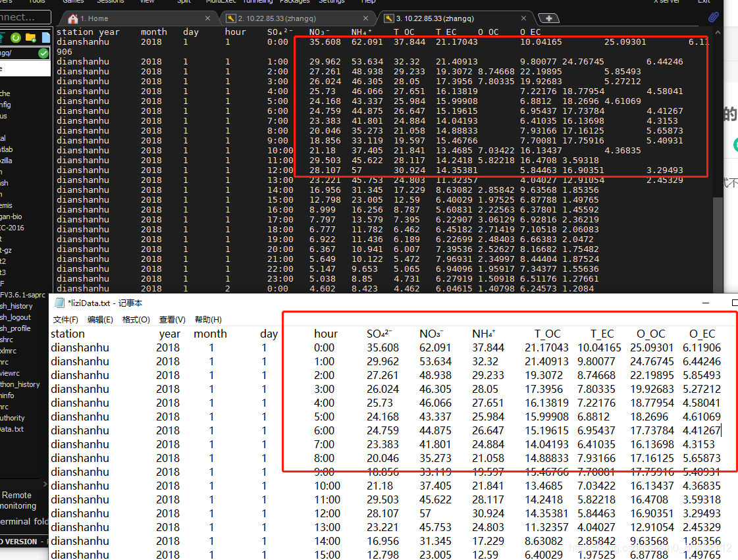The width and height of the screenshot is (738, 560).
Task: Close session tab 2. 10.22.85.33
Action: pos(365,18)
